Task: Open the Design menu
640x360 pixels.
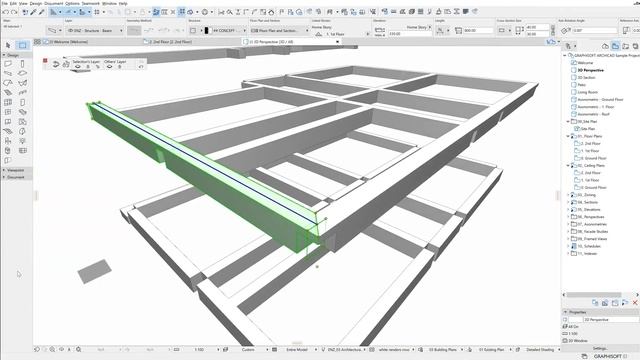Action: point(36,3)
